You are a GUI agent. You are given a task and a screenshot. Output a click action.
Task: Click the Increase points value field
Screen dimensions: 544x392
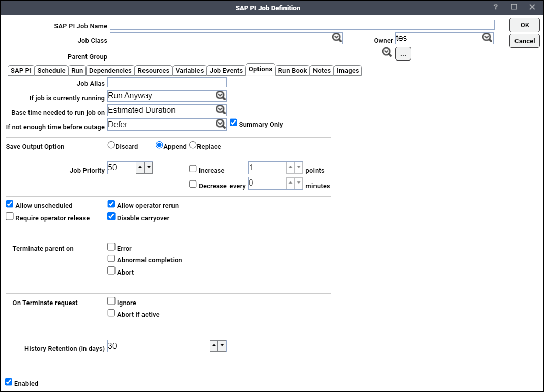point(268,168)
